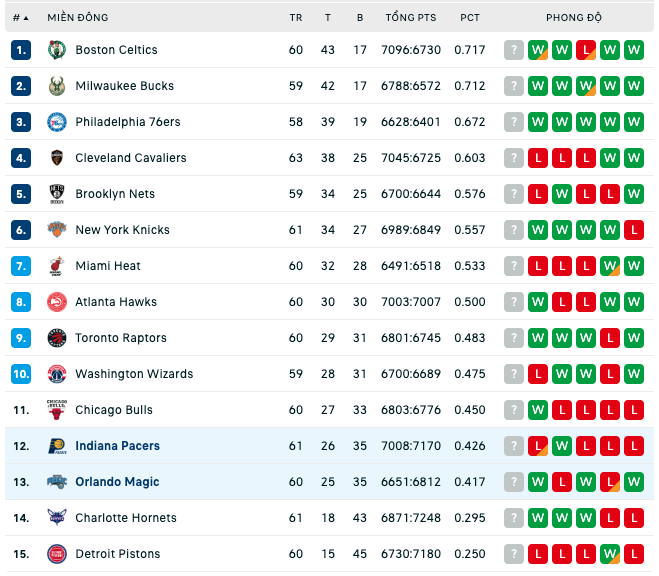Open the Miami Heat team logo
This screenshot has width=659, height=576.
point(57,266)
